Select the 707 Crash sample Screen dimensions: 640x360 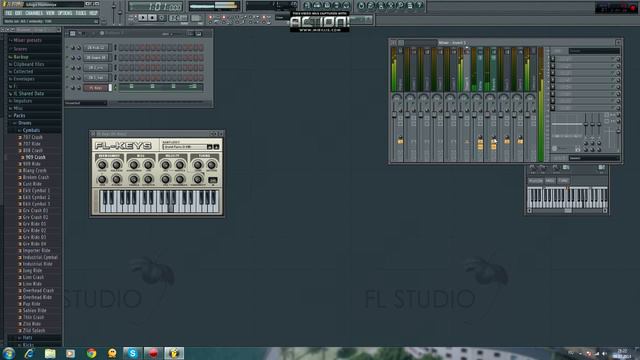pos(33,138)
